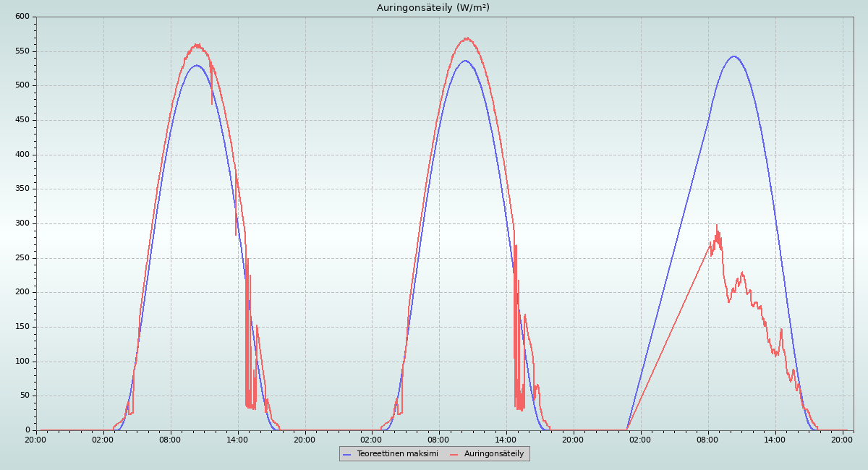The height and width of the screenshot is (470, 868).
Task: Click the highest red spike on third day
Action: (x=717, y=225)
